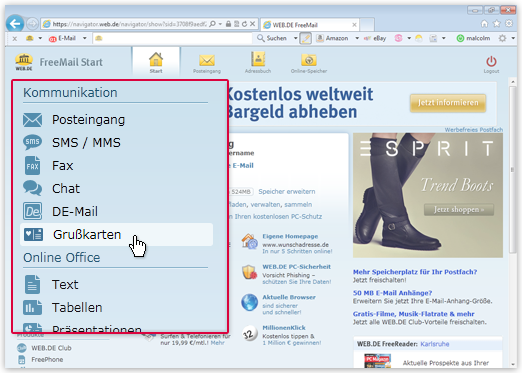Switch to Posteingang tab in top navigation
This screenshot has height=373, width=522.
pos(207,63)
